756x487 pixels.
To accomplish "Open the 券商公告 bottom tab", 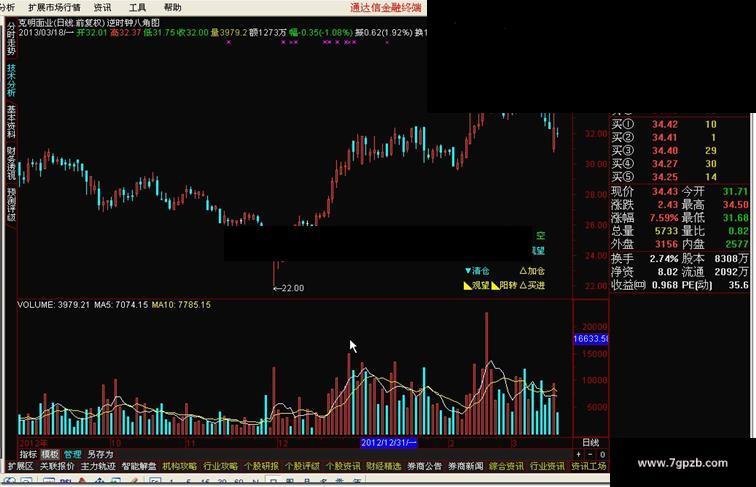I will pos(424,466).
